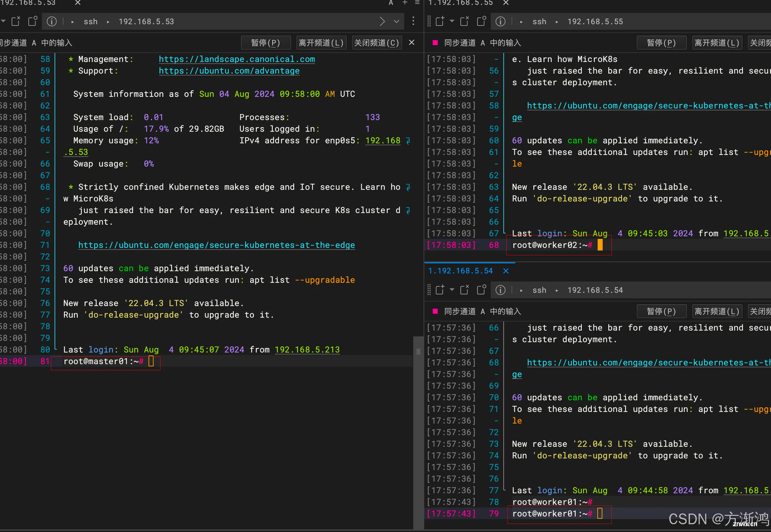Image resolution: width=771 pixels, height=532 pixels.
Task: Collapse the fold at line 67 in the 192.168.5.55 pane
Action: pos(504,233)
